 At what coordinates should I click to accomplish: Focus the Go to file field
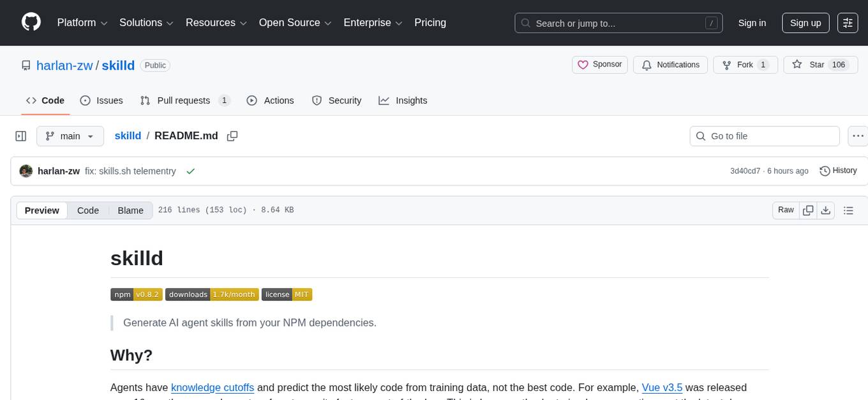[x=765, y=136]
